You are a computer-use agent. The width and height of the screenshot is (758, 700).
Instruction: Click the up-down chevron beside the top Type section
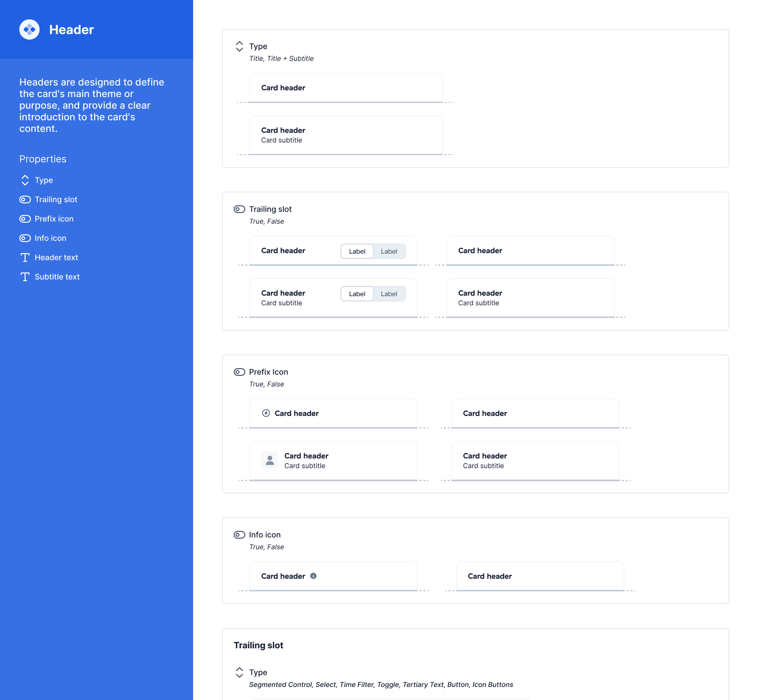[239, 46]
